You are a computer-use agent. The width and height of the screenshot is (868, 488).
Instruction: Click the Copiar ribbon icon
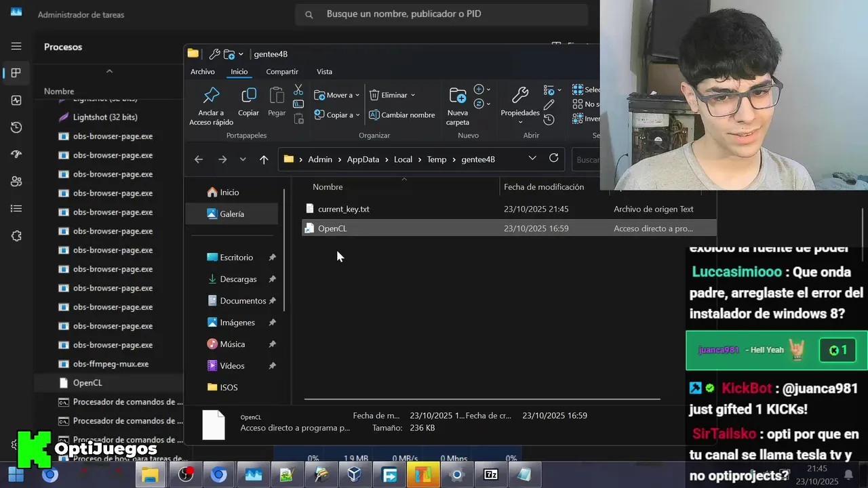tap(249, 96)
